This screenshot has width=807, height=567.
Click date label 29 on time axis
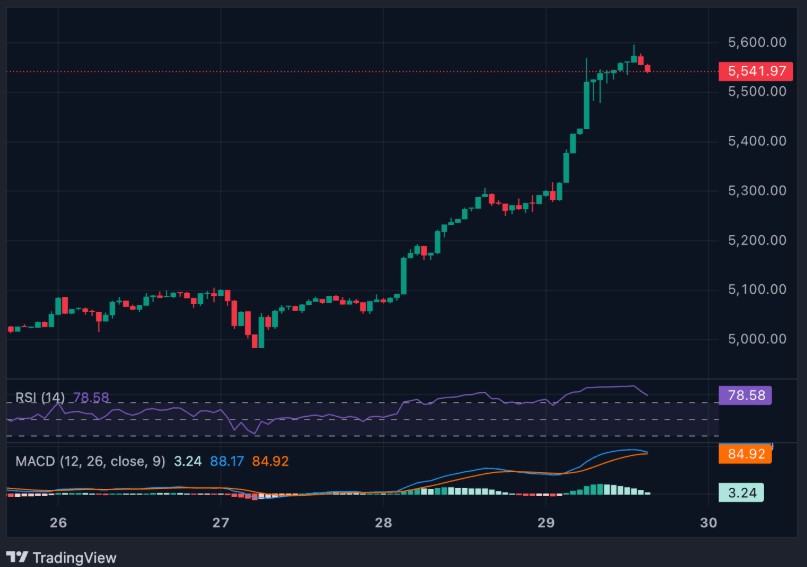[546, 523]
